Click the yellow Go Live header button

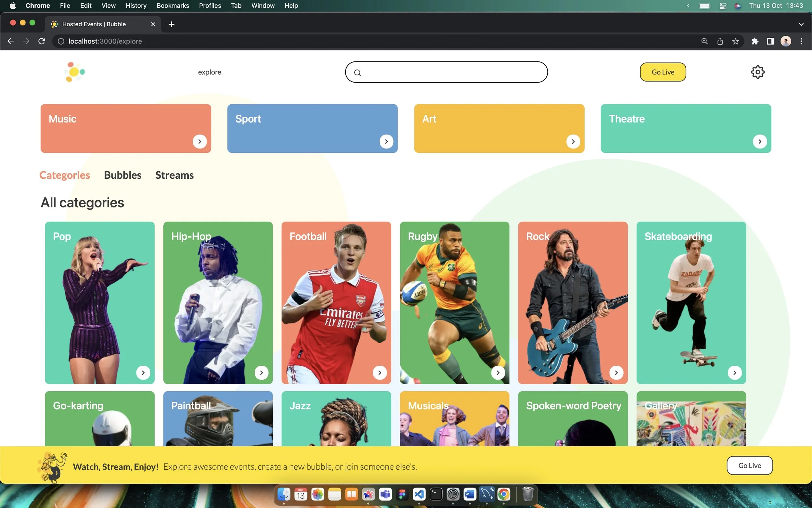[663, 72]
